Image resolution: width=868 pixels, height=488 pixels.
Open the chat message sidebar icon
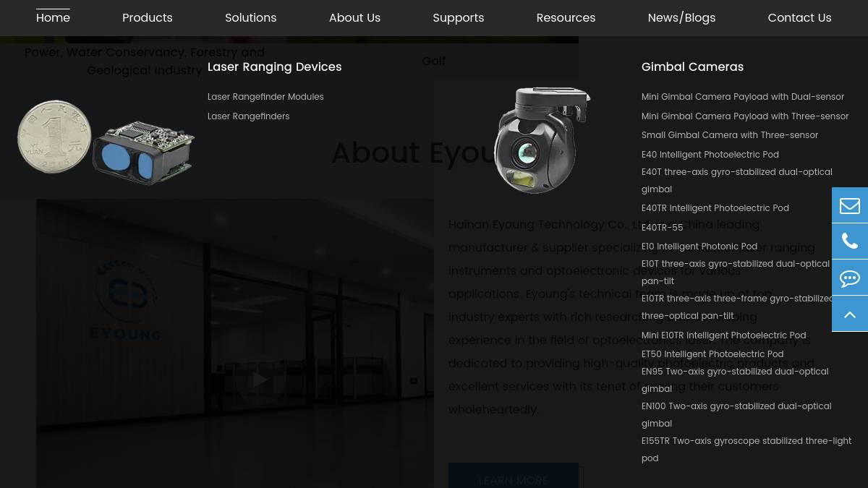850,278
